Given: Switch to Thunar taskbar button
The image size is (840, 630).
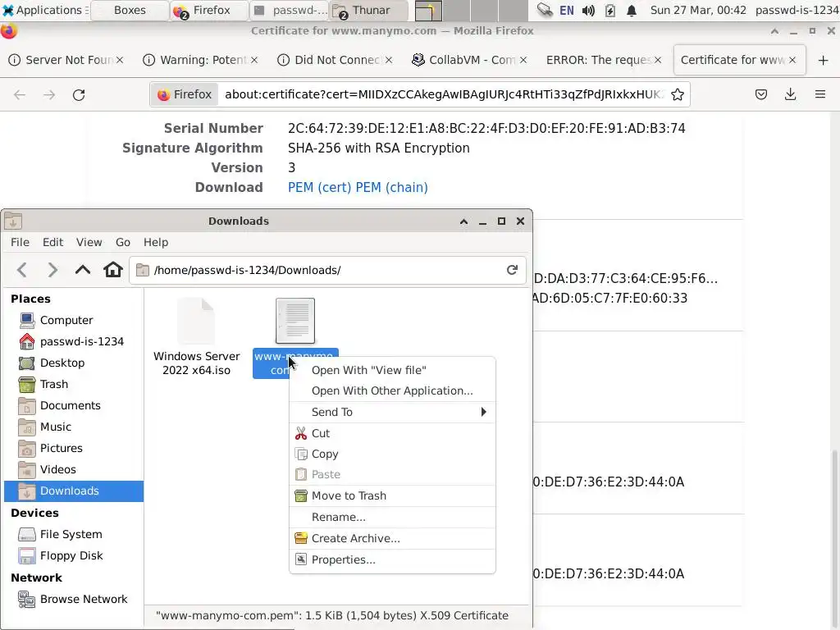Looking at the screenshot, I should click(370, 10).
